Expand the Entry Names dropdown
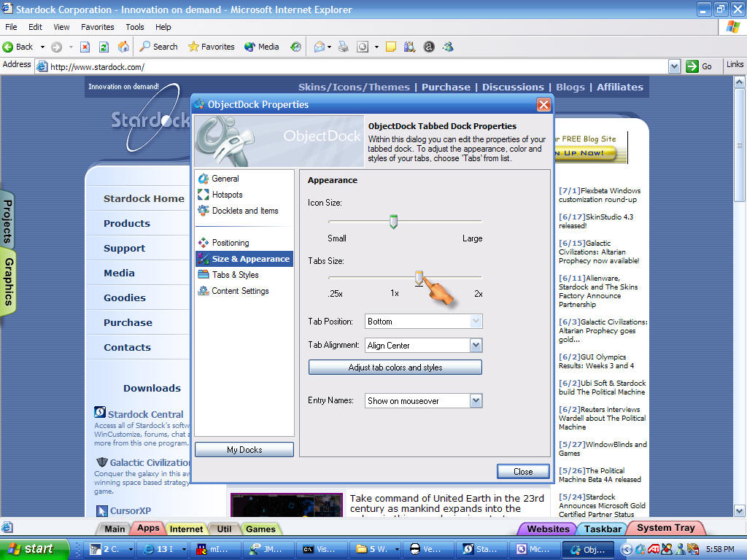The width and height of the screenshot is (747, 560). pos(476,401)
